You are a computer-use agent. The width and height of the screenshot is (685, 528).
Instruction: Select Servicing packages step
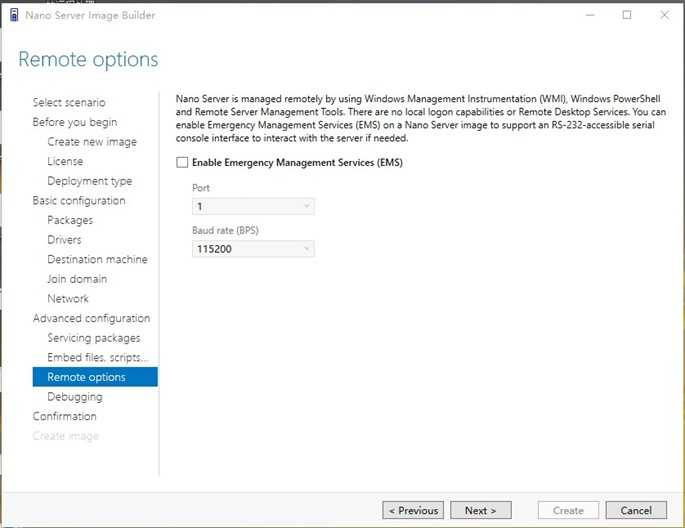pos(94,338)
